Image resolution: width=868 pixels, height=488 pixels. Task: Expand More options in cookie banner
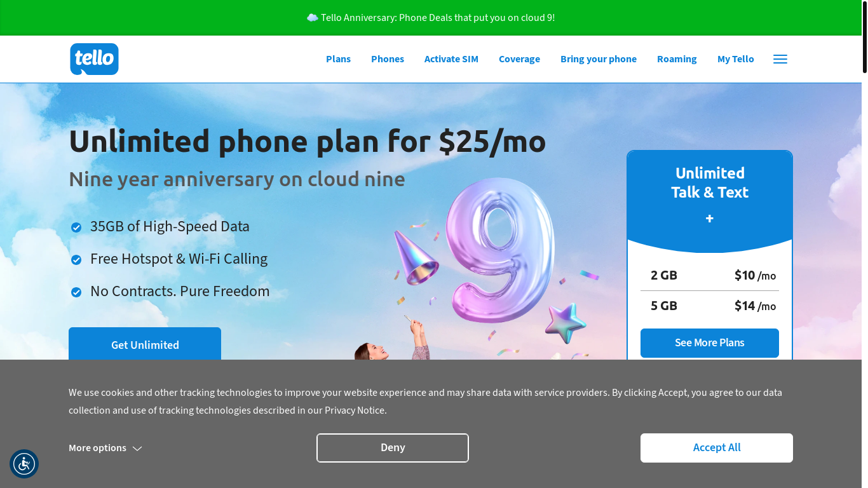pos(105,448)
